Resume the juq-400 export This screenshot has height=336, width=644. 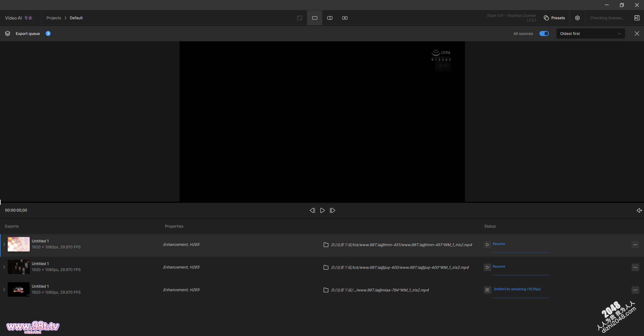coord(487,267)
